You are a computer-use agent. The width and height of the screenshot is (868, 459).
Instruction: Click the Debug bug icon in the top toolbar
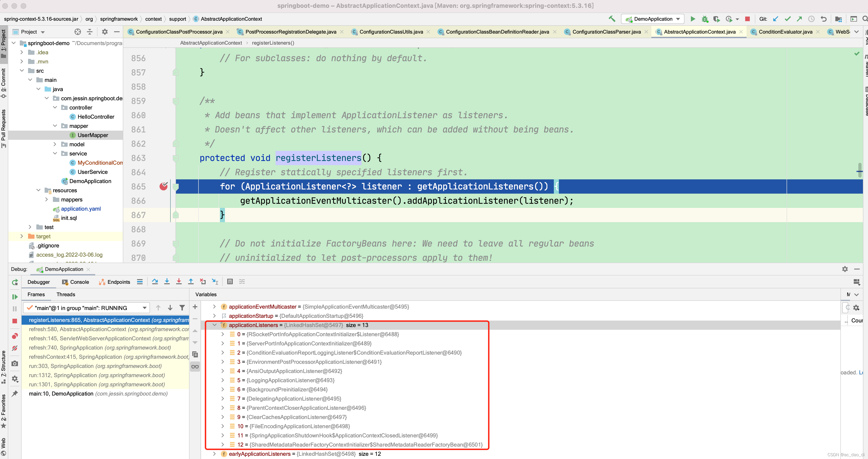pyautogui.click(x=704, y=19)
